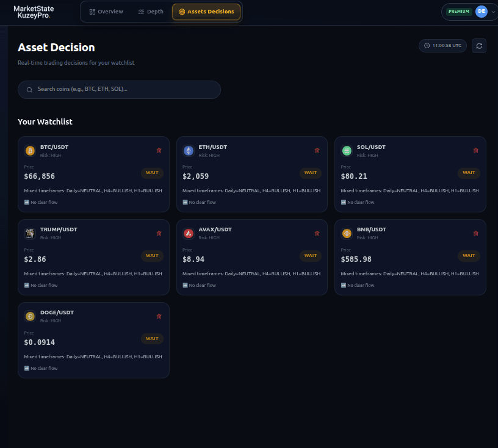Delete DOGE/USDT using its trash icon
The image size is (498, 448).
point(159,316)
